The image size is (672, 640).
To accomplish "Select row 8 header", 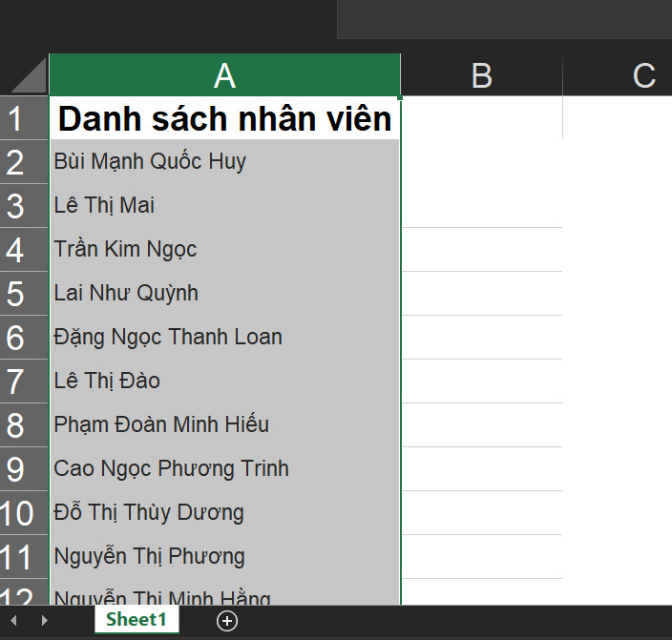I will (x=24, y=425).
